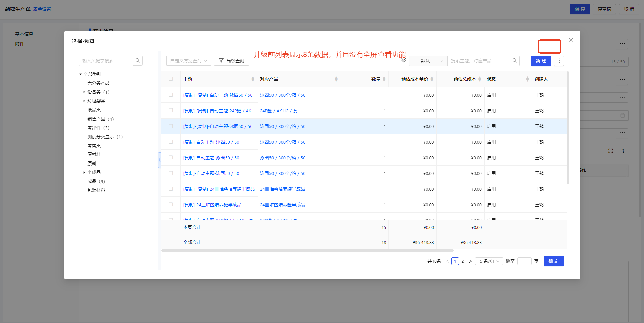644x323 pixels.
Task: Collapse the 全部类别 tree node
Action: (x=80, y=74)
